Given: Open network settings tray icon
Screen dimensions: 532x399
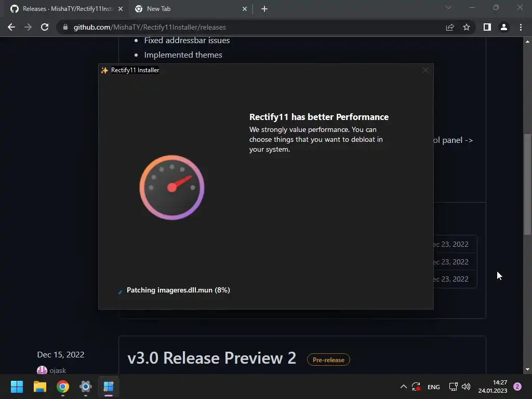Looking at the screenshot, I should (453, 387).
